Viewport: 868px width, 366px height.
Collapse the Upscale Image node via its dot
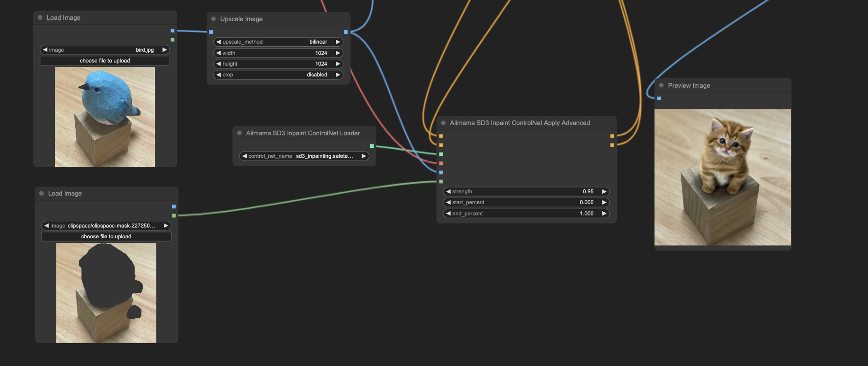point(213,19)
